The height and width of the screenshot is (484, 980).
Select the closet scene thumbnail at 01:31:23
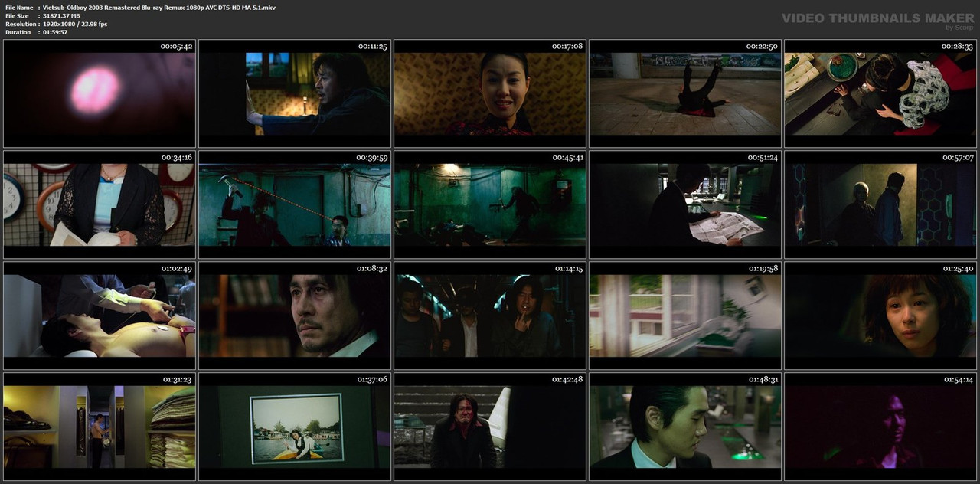click(x=100, y=427)
